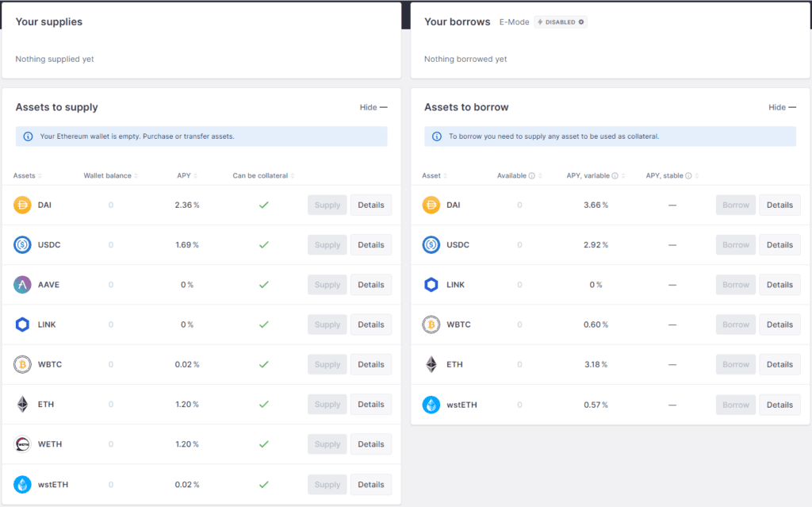The image size is (812, 507).
Task: Click info icon beside APY, stable header
Action: click(688, 176)
